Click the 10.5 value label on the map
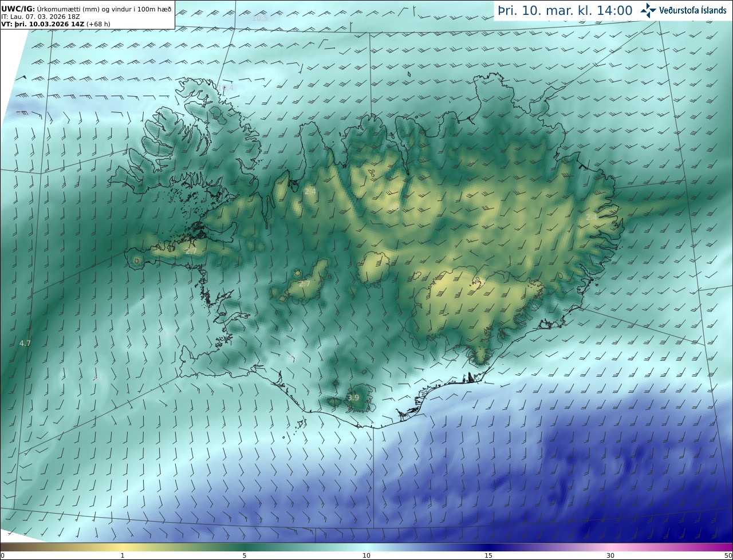 tap(260, 18)
